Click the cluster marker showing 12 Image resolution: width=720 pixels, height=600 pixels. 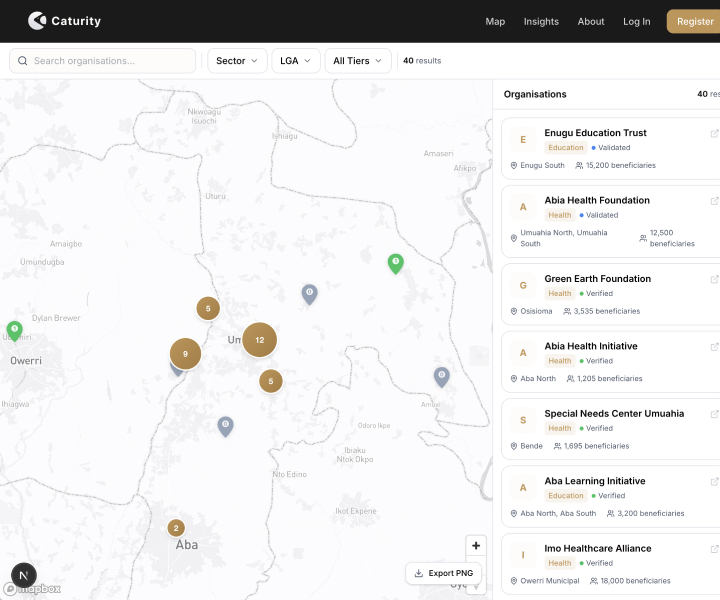259,340
